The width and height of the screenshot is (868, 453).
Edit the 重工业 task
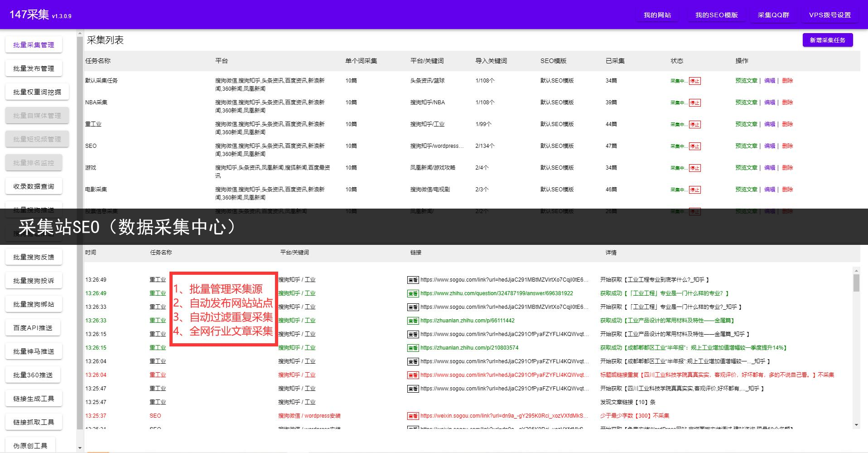click(x=769, y=124)
